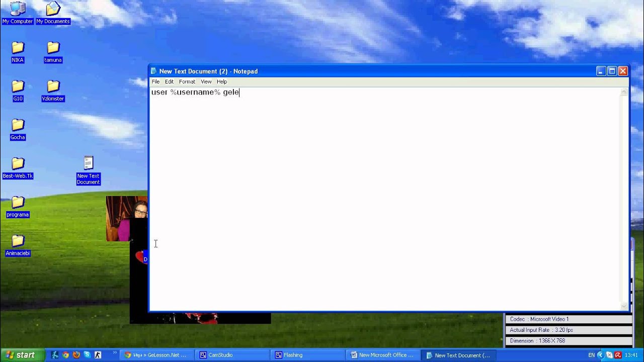Open the Edit menu in Notepad
The image size is (644, 362).
pyautogui.click(x=169, y=81)
